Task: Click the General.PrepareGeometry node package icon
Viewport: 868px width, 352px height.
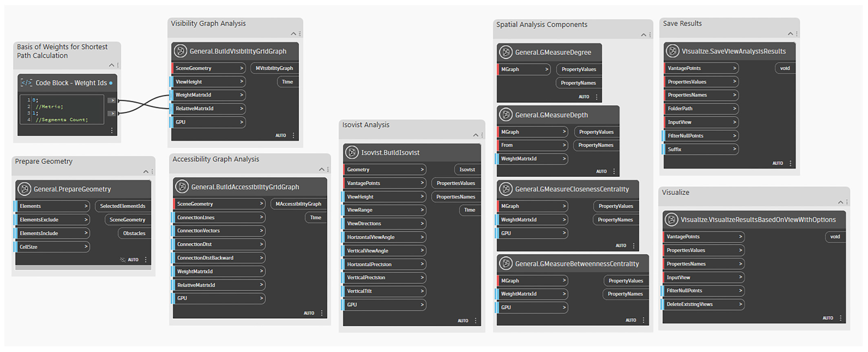Action: pyautogui.click(x=25, y=189)
